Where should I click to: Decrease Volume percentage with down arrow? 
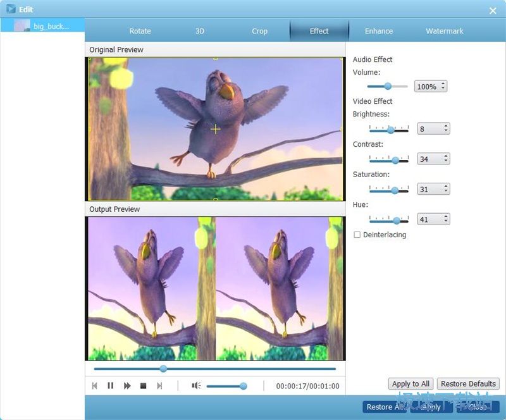pos(443,89)
